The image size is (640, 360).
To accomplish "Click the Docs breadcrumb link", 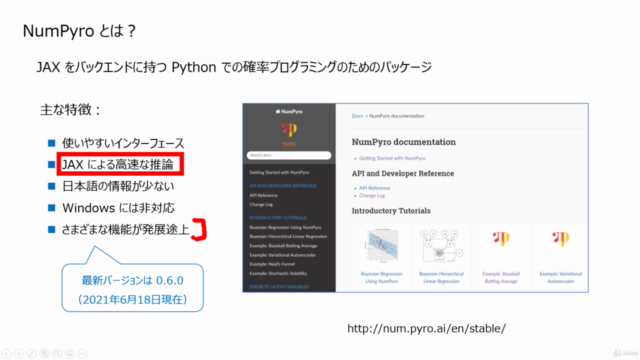I will click(357, 116).
